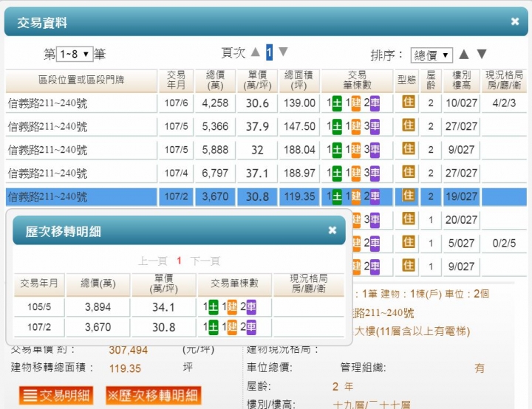Click the 0/2/5 layout cell
The height and width of the screenshot is (409, 532).
pos(504,243)
